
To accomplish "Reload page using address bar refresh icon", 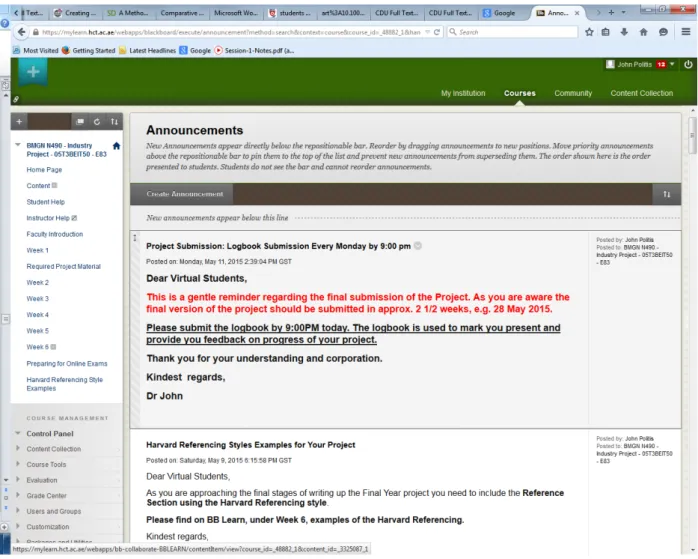I will coord(437,32).
